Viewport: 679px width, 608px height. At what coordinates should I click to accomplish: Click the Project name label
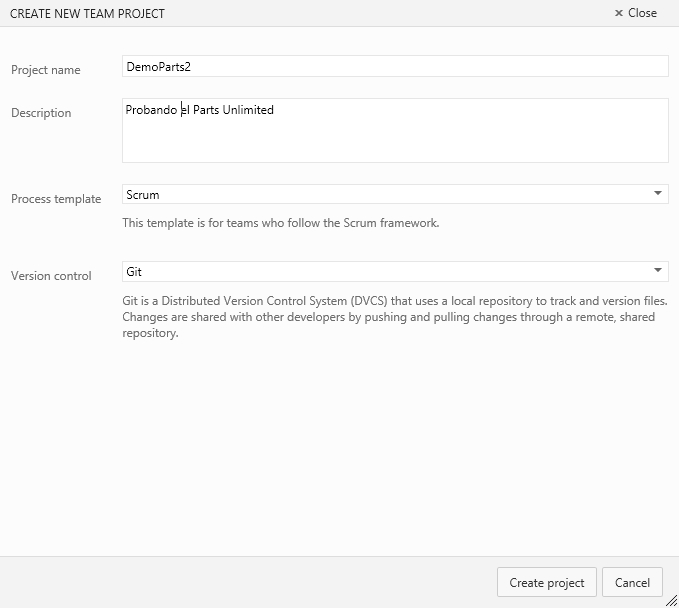46,70
